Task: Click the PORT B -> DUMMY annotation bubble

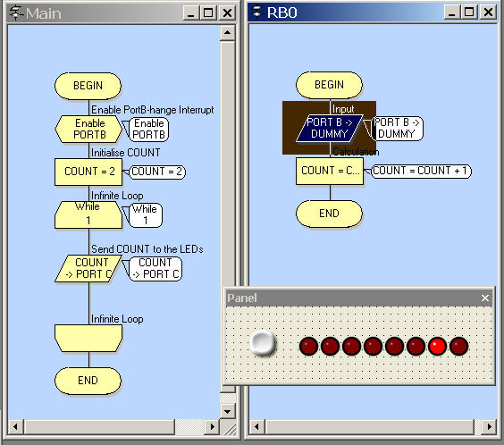Action: [397, 128]
